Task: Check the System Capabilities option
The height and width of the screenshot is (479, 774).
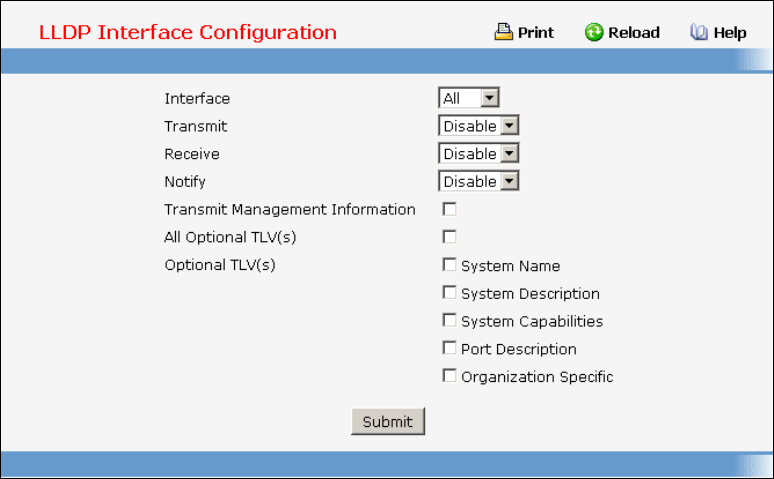Action: (450, 321)
